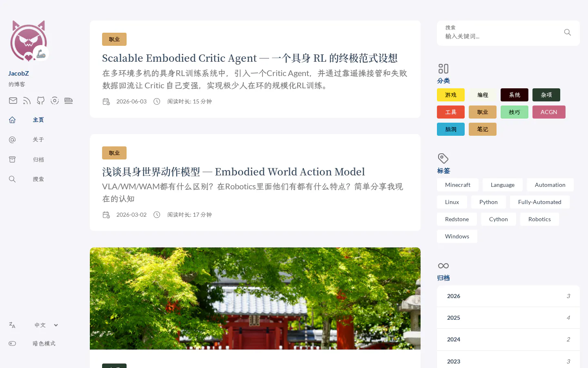The image size is (588, 368).
Task: Open the ACGN pink category
Action: coord(549,112)
